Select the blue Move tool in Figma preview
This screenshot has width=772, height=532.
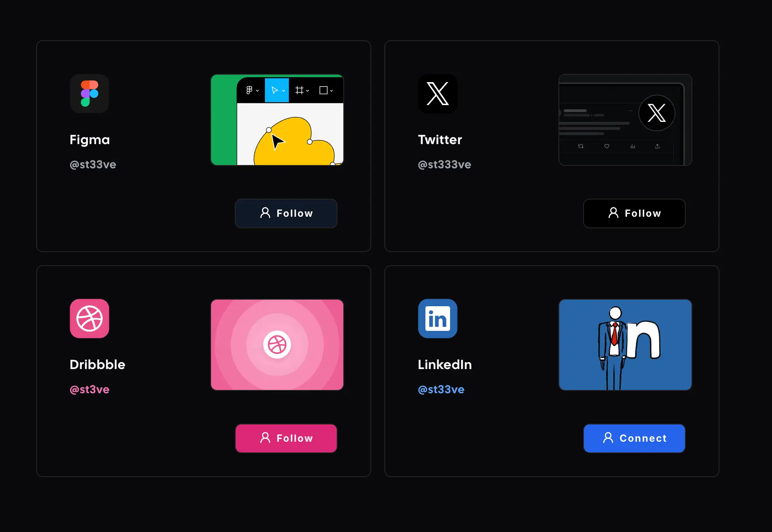point(277,90)
